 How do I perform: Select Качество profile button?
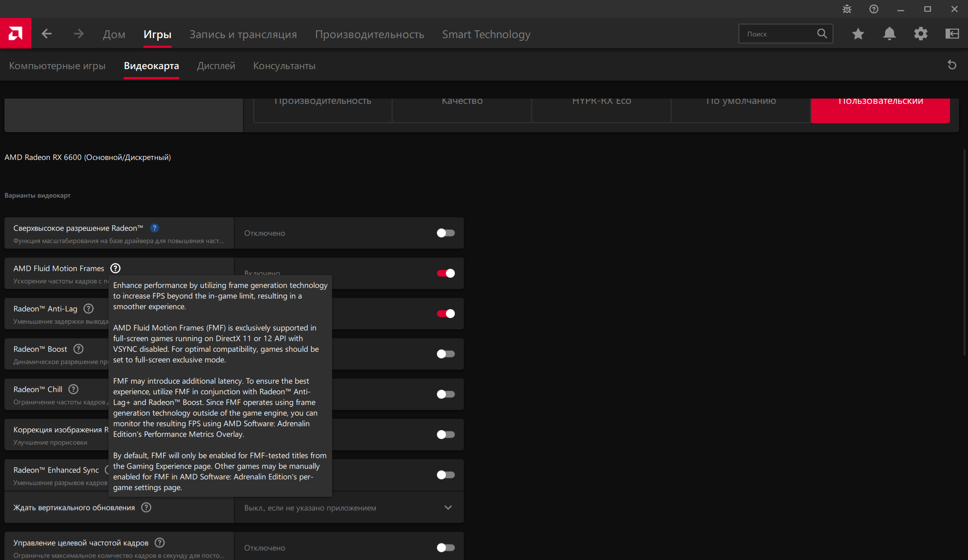[462, 110]
